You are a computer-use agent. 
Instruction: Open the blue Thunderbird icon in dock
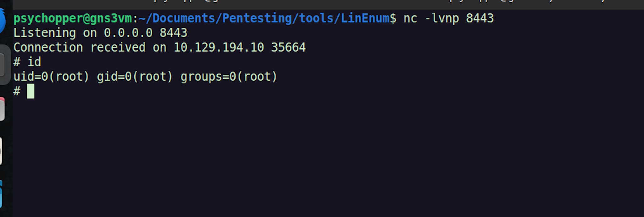click(x=3, y=21)
